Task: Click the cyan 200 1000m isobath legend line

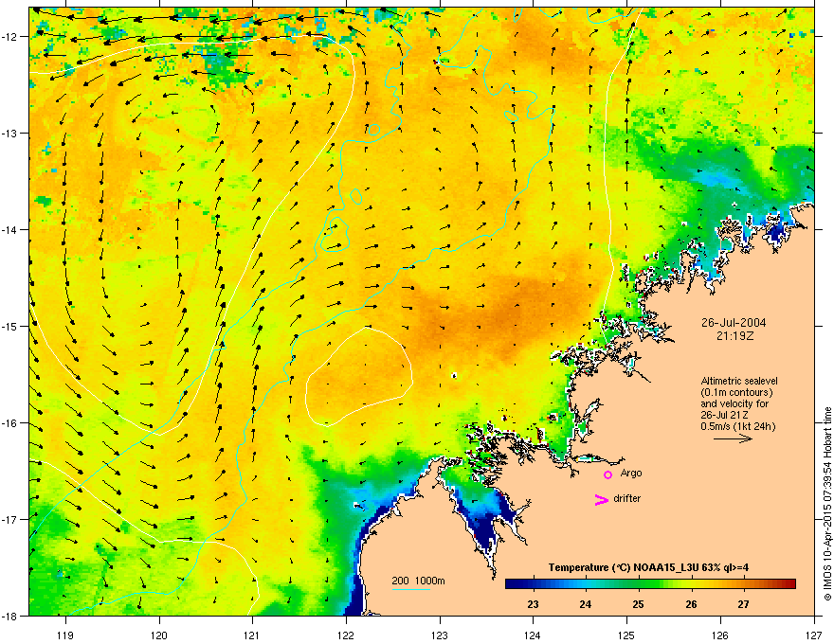Action: click(x=410, y=589)
